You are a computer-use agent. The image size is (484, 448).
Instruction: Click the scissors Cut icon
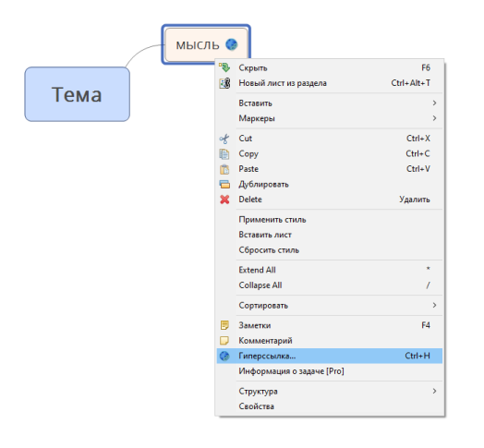pos(224,139)
